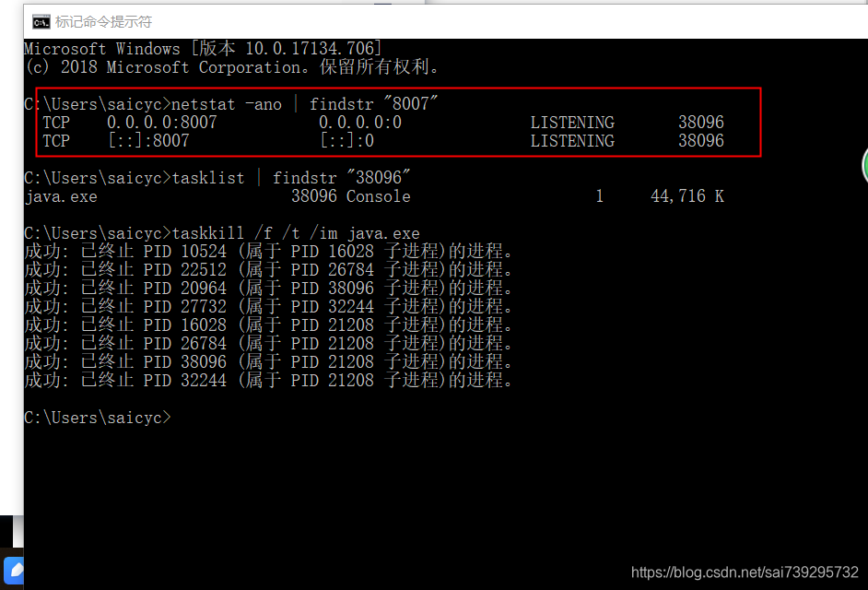The image size is (868, 590).
Task: Click the line terminating PID 26784
Action: click(268, 344)
